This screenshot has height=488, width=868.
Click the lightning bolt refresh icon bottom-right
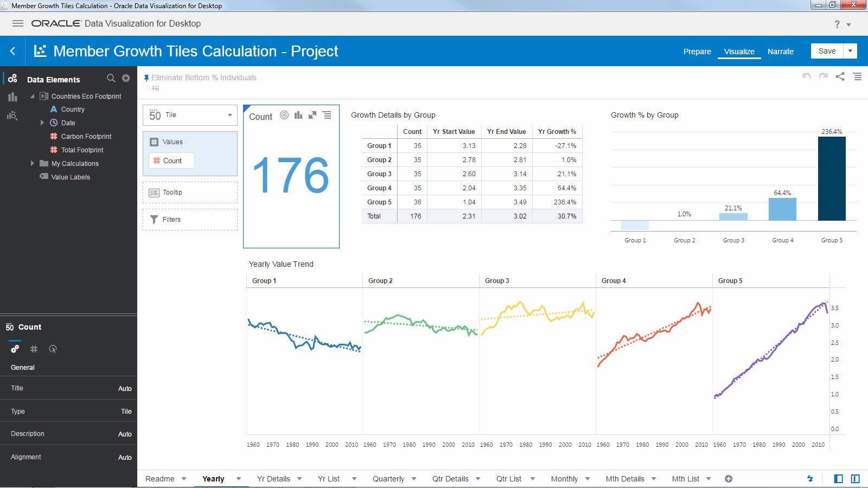pyautogui.click(x=810, y=479)
